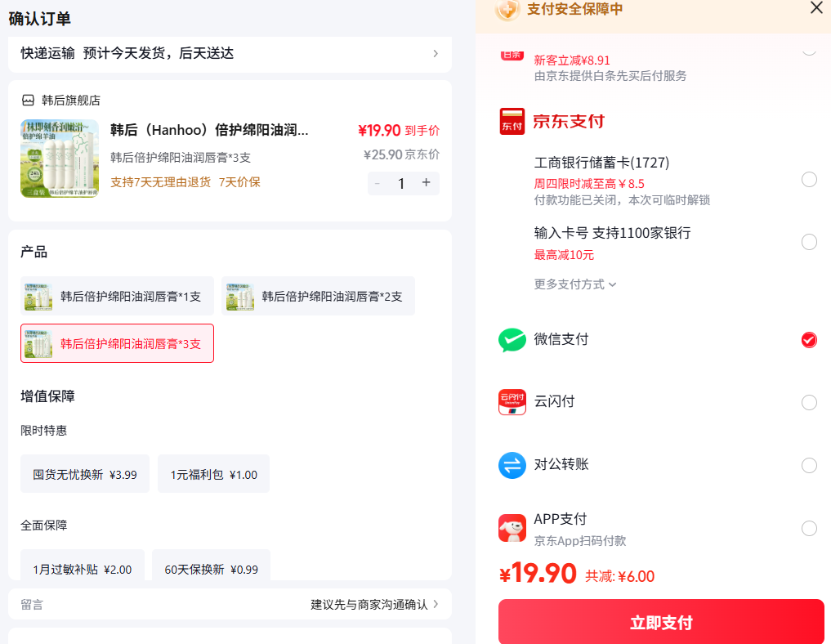Increase quantity with the plus button
This screenshot has width=831, height=644.
[426, 183]
